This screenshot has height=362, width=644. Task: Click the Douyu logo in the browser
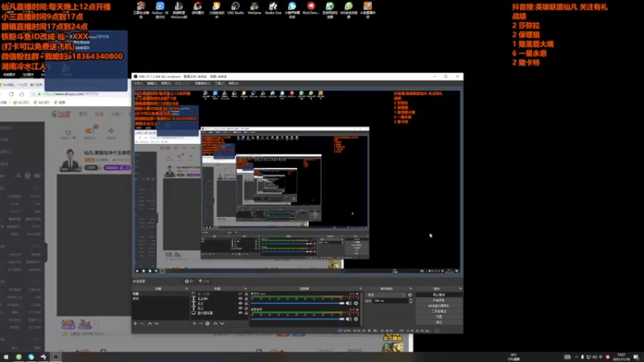pos(61,114)
